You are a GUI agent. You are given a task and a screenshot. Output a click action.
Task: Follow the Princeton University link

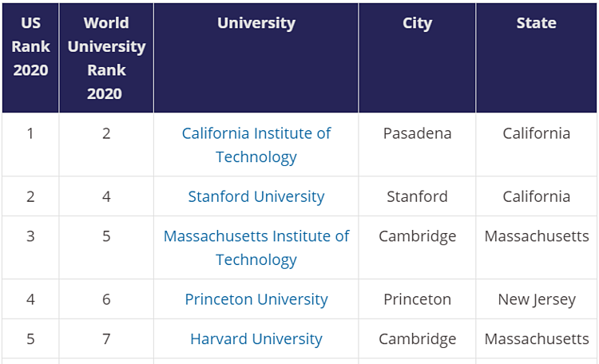tap(256, 299)
